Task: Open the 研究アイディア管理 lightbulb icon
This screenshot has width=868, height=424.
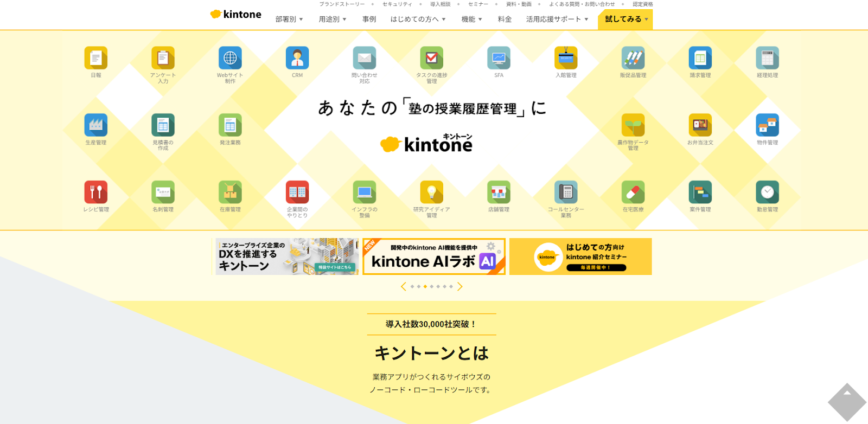Action: click(432, 192)
